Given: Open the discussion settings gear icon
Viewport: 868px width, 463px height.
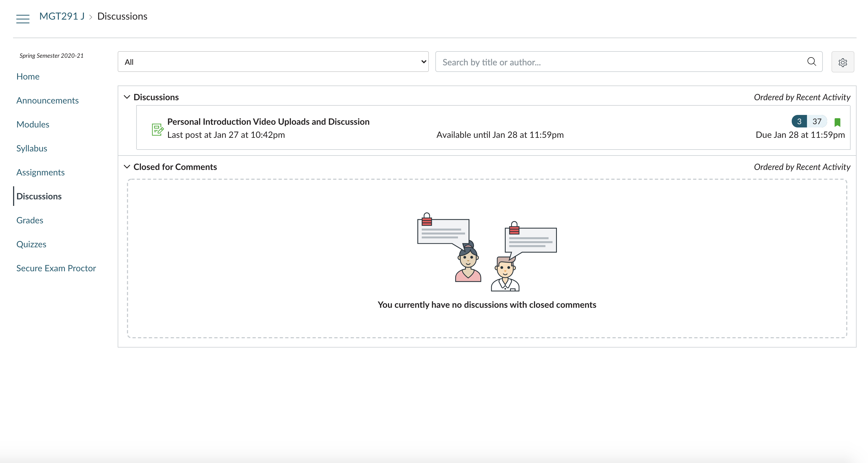Looking at the screenshot, I should tap(843, 62).
